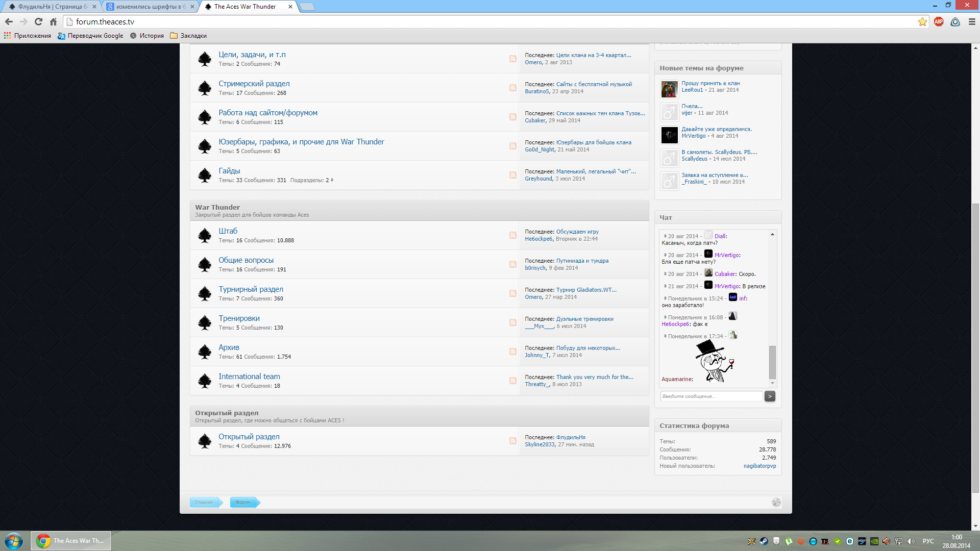
Task: Click the spade icon beside International team
Action: (205, 381)
